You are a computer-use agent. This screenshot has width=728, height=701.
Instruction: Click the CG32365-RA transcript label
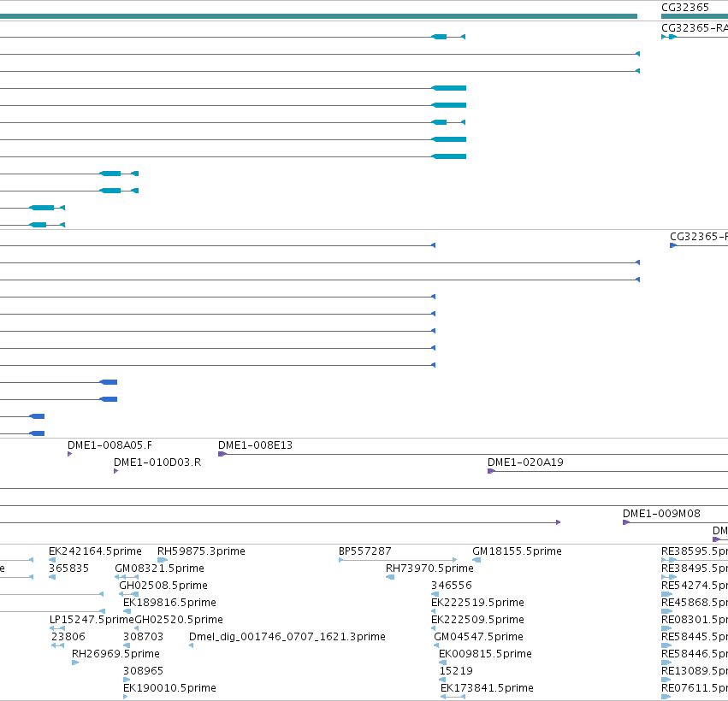click(694, 28)
